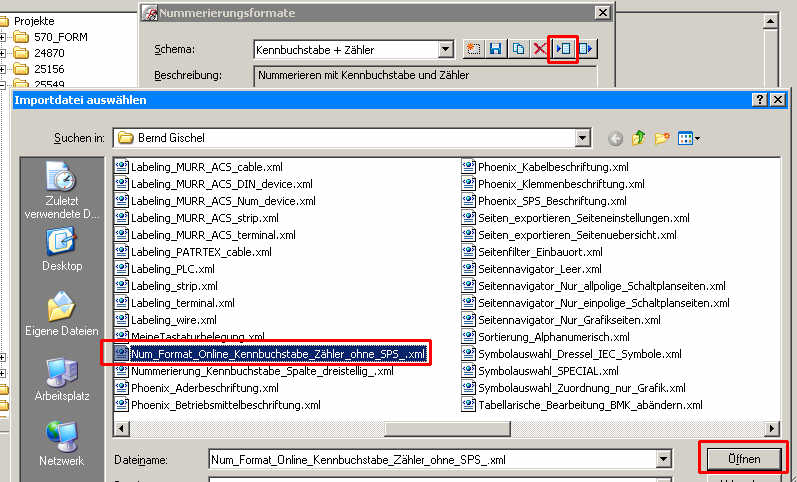Select file Sortierung_Alphanumerisch.xml
This screenshot has height=482, width=797.
[x=545, y=337]
